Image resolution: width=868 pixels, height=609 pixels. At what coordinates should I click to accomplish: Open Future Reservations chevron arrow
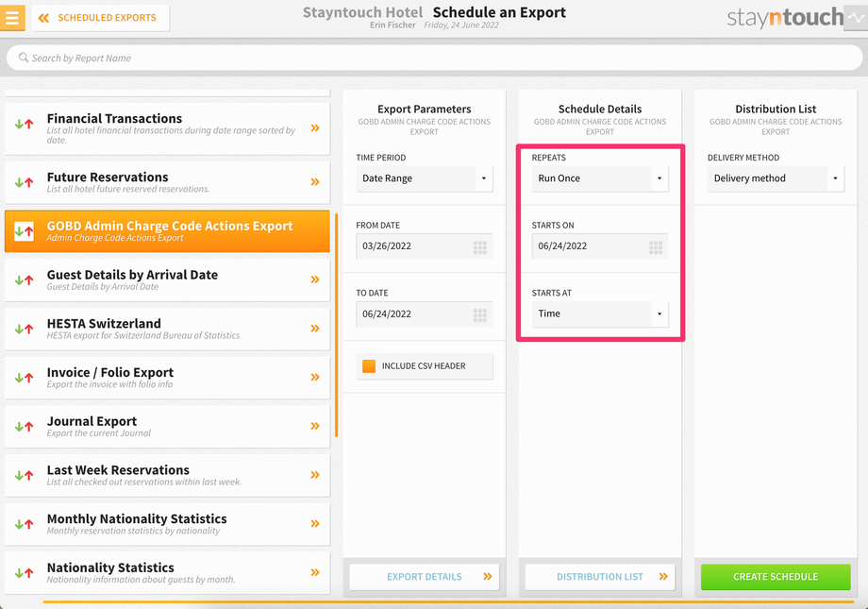pos(315,182)
